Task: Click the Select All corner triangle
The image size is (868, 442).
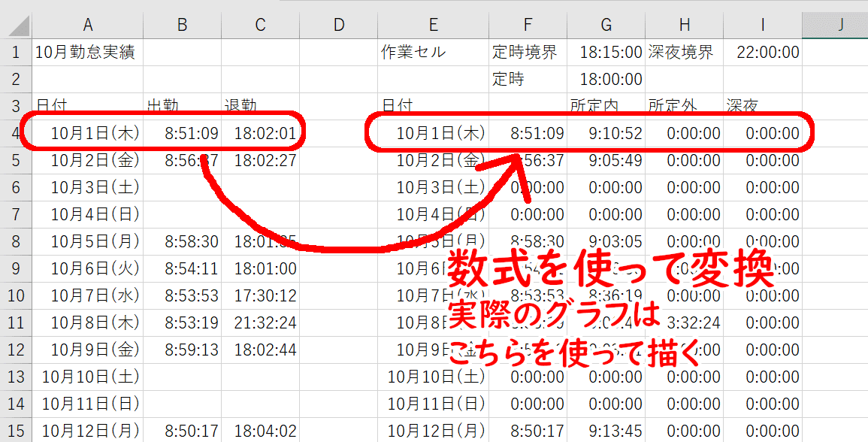Action: point(19,26)
